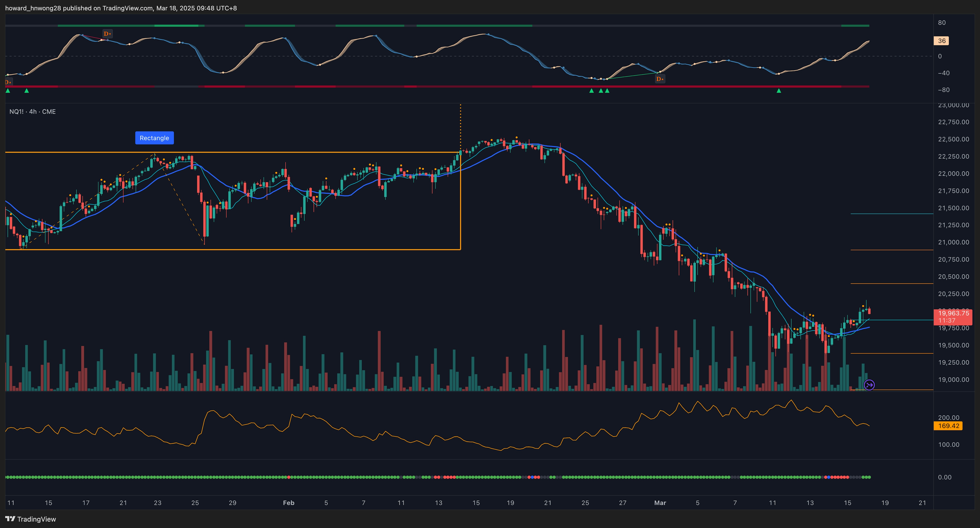
Task: Click the 29 date on time axis
Action: coord(232,502)
